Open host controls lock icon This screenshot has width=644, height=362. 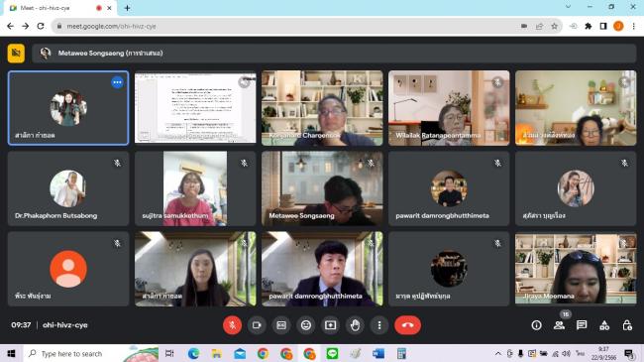[x=627, y=325]
